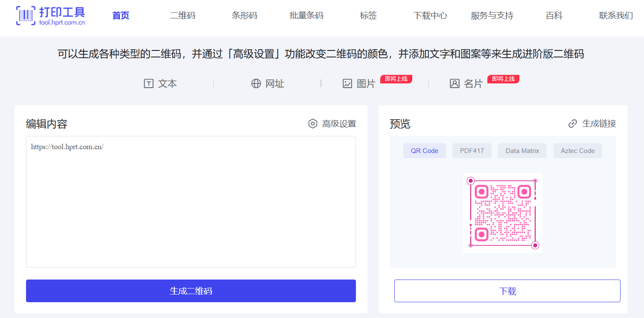This screenshot has height=318, width=644.
Task: Switch preview to Data Matrix format
Action: (522, 151)
